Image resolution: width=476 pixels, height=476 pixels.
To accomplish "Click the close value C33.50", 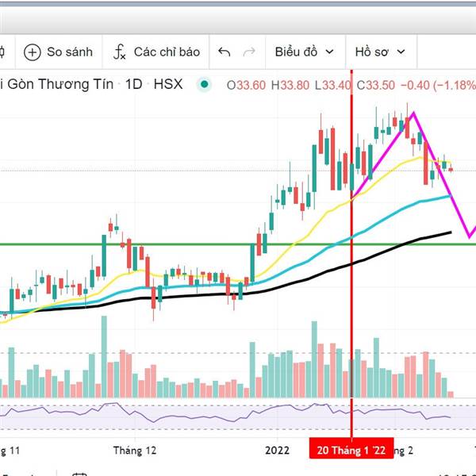I will coord(375,86).
